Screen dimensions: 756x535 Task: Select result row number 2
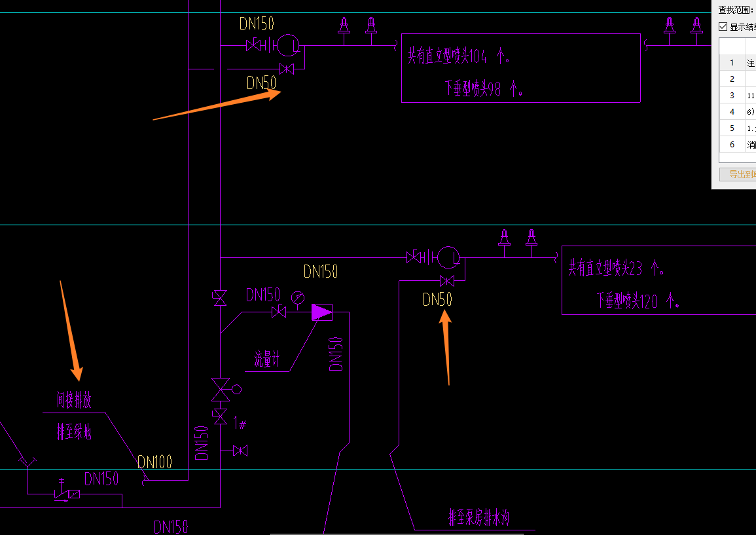(x=738, y=79)
